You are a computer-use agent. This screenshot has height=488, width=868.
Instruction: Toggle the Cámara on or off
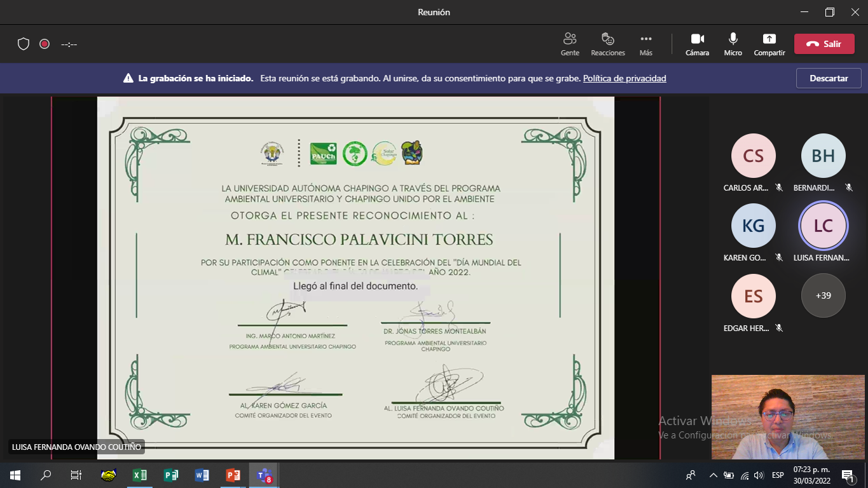point(697,44)
